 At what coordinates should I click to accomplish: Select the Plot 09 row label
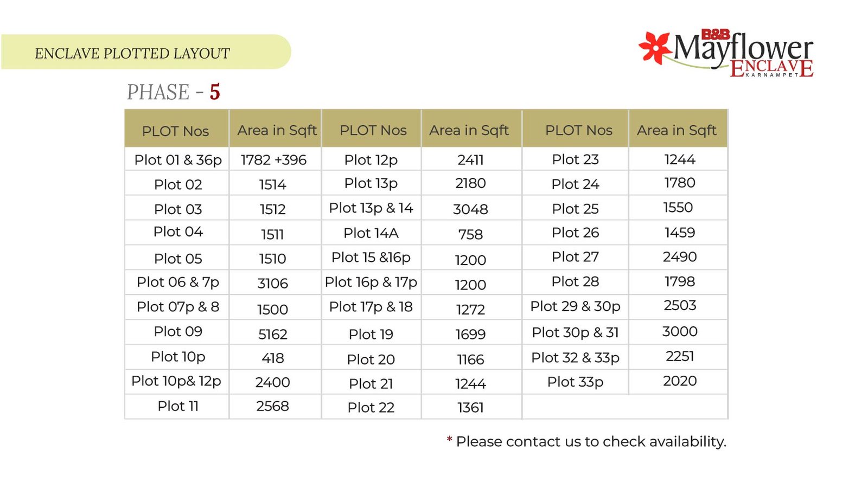tap(178, 331)
